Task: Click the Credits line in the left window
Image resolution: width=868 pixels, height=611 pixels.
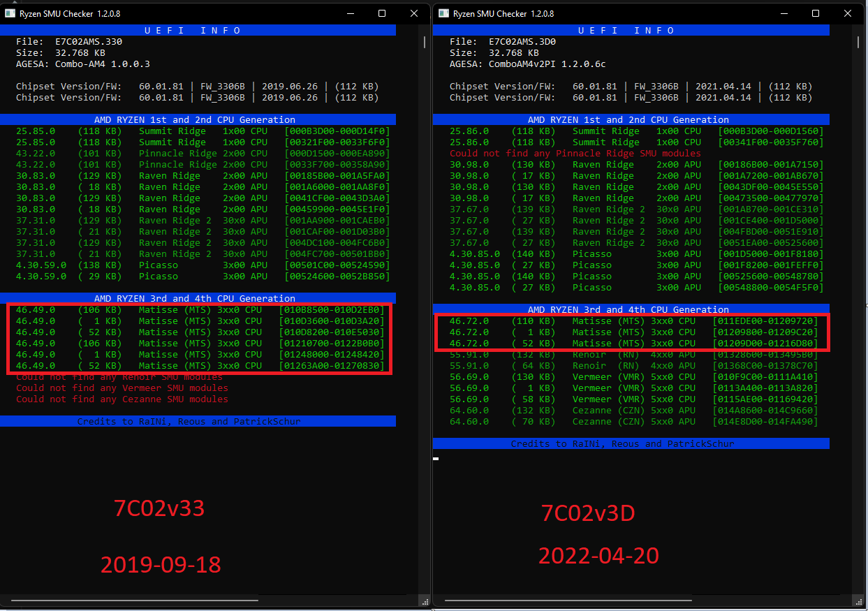Action: (x=198, y=421)
